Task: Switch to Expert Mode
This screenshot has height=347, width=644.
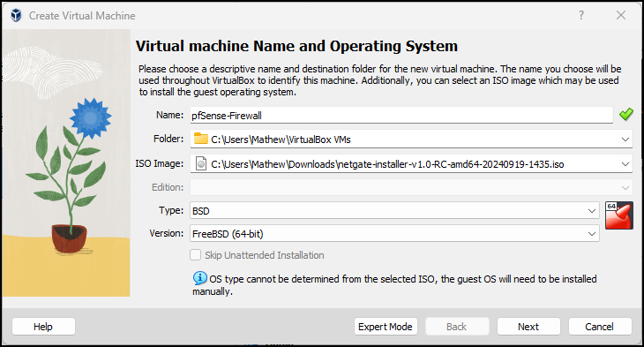Action: (386, 327)
